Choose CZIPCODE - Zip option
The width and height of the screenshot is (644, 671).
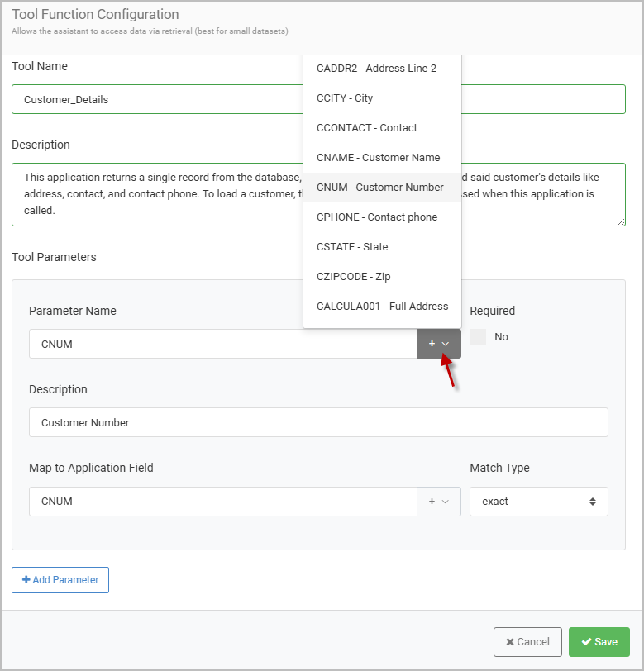tap(352, 277)
